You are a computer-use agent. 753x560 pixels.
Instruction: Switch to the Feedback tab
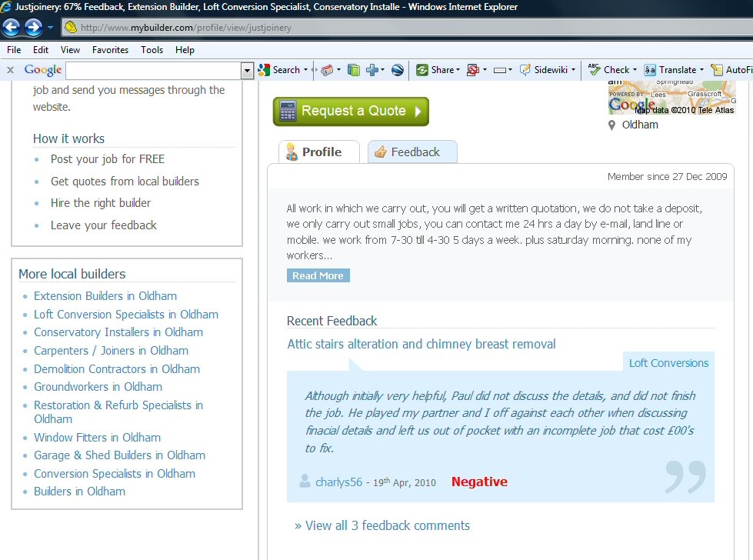412,152
